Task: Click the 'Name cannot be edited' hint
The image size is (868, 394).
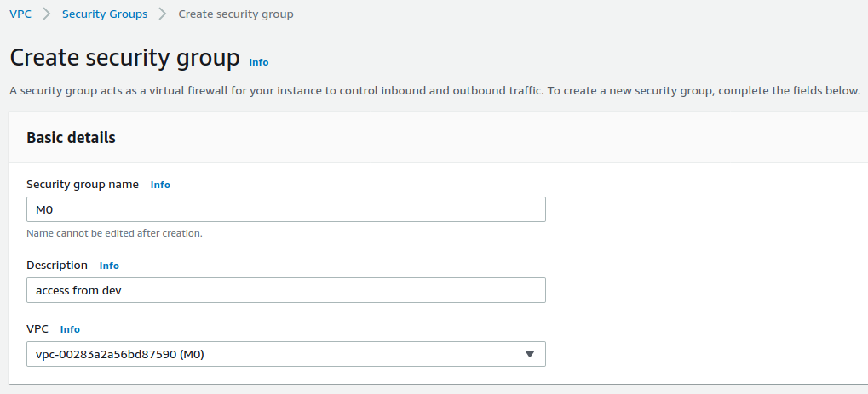Action: point(114,233)
